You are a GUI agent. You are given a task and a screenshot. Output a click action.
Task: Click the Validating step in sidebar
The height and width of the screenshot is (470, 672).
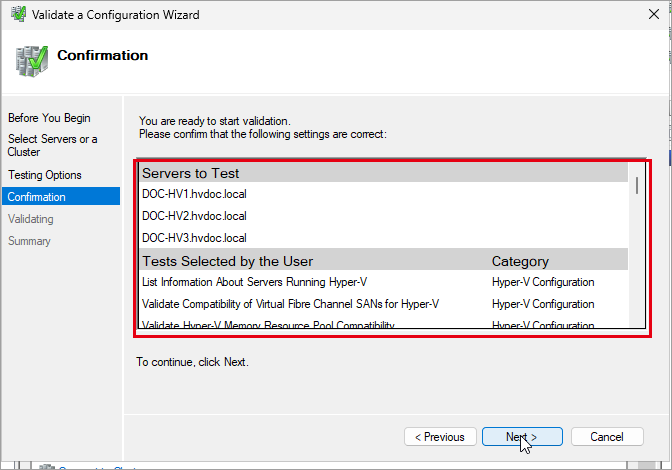coord(30,219)
